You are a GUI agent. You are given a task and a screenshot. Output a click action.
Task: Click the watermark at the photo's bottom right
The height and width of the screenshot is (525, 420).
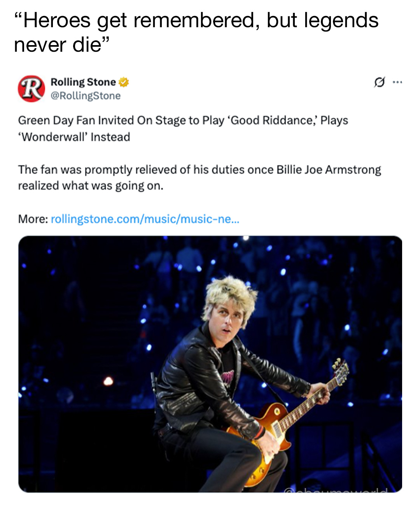(336, 490)
